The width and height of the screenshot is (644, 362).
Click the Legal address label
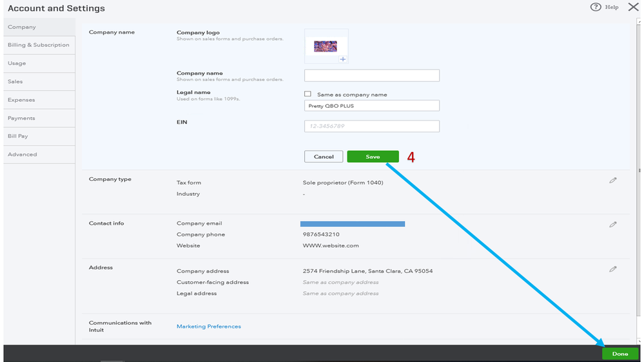(197, 294)
